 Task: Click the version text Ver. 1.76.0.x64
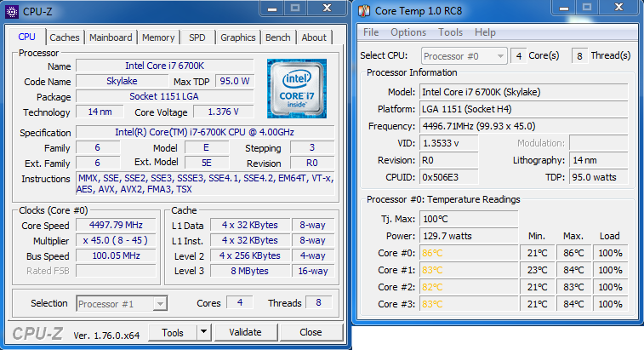(106, 336)
